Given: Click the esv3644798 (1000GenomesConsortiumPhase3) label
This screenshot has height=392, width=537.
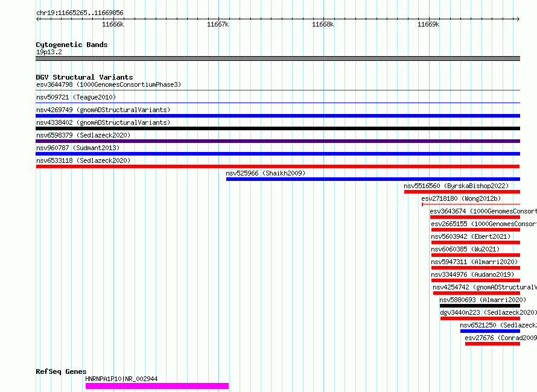Looking at the screenshot, I should pyautogui.click(x=109, y=84).
